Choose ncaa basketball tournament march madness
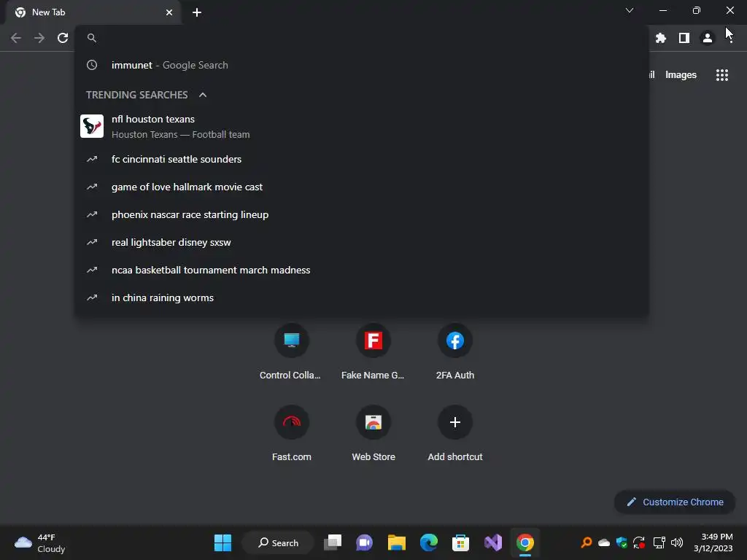This screenshot has width=747, height=560. click(x=362, y=270)
